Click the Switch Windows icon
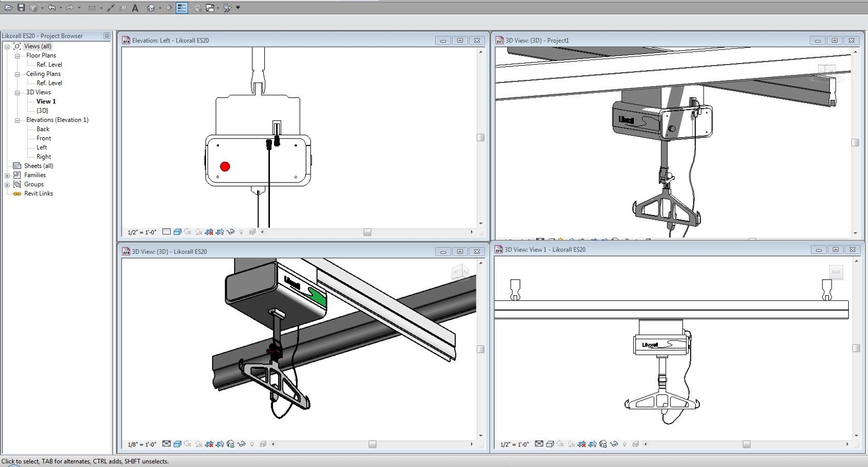Viewport: 868px width, 467px height. click(x=210, y=8)
